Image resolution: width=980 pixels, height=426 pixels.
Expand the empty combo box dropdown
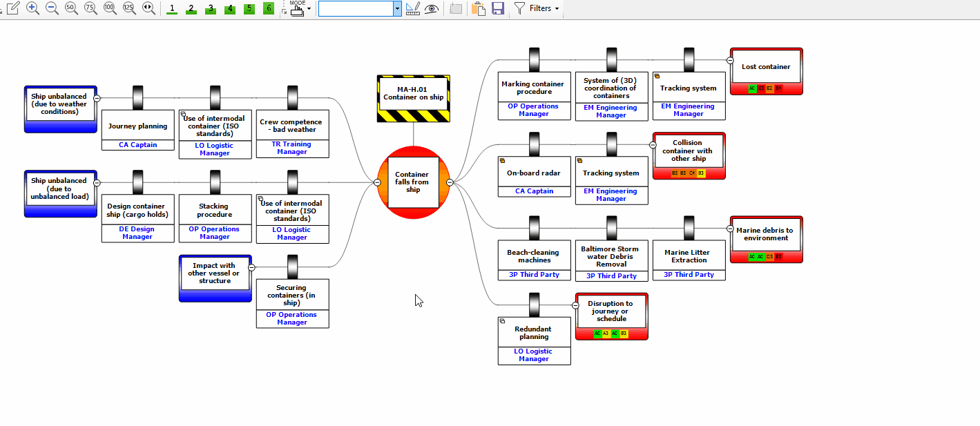397,8
